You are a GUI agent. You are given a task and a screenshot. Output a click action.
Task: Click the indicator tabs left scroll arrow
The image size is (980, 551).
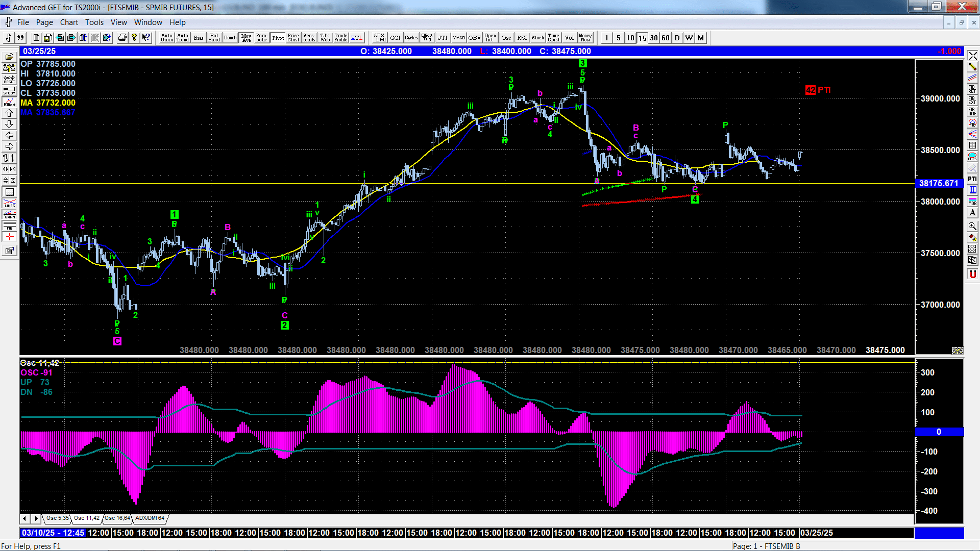[24, 519]
